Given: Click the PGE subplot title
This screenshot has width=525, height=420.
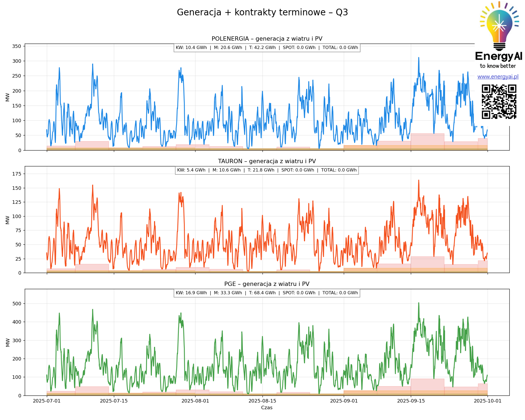Looking at the screenshot, I should pyautogui.click(x=267, y=284).
